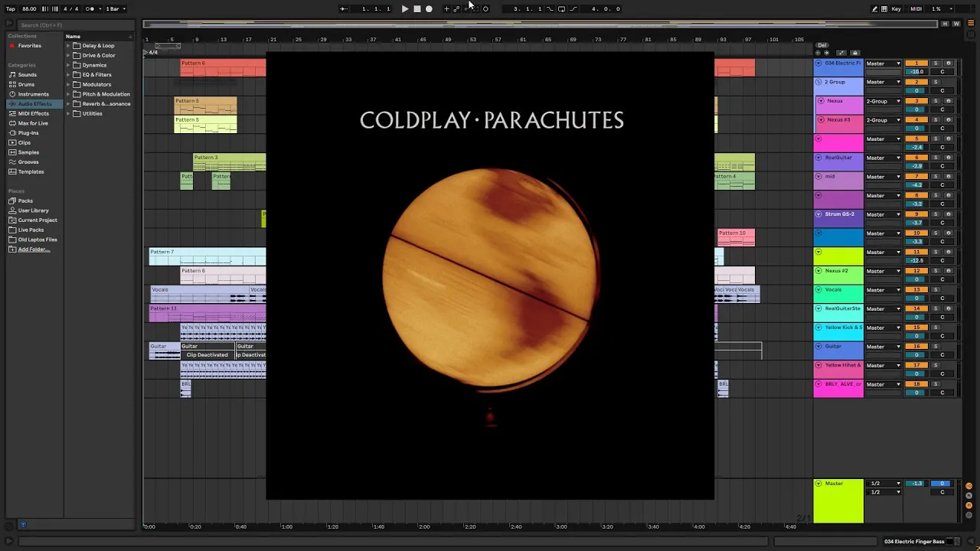Enable MIDI map mode

point(916,9)
